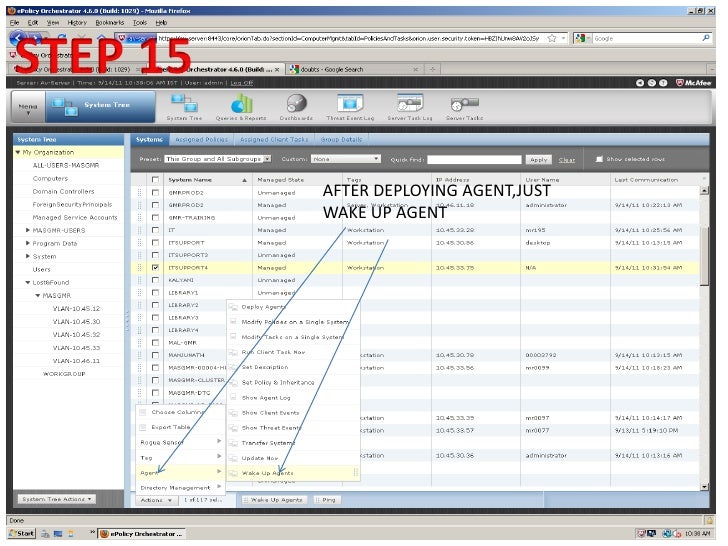Select Wake Up Agents menu entry

tap(293, 473)
